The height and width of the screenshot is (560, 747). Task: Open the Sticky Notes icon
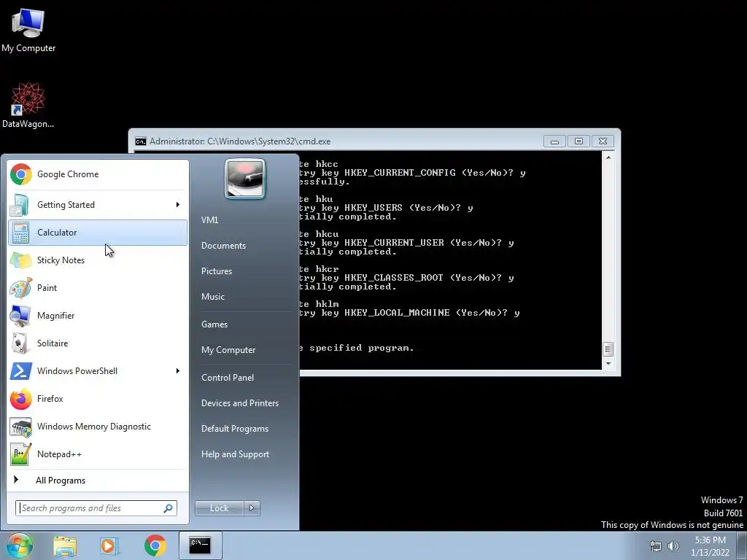pyautogui.click(x=20, y=260)
